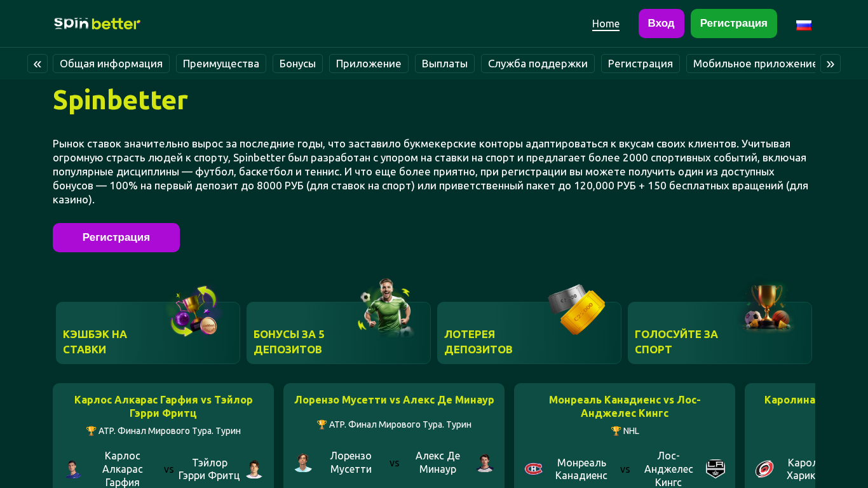868x488 pixels.
Task: Click the NHL tournament label
Action: click(625, 431)
